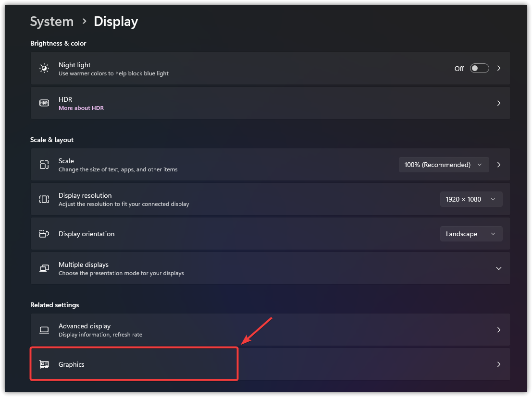Click the Night light sun icon
This screenshot has width=532, height=397.
click(44, 68)
